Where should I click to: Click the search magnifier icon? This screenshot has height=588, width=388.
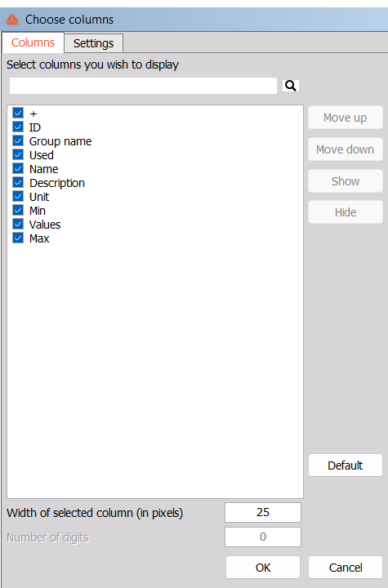tap(291, 86)
